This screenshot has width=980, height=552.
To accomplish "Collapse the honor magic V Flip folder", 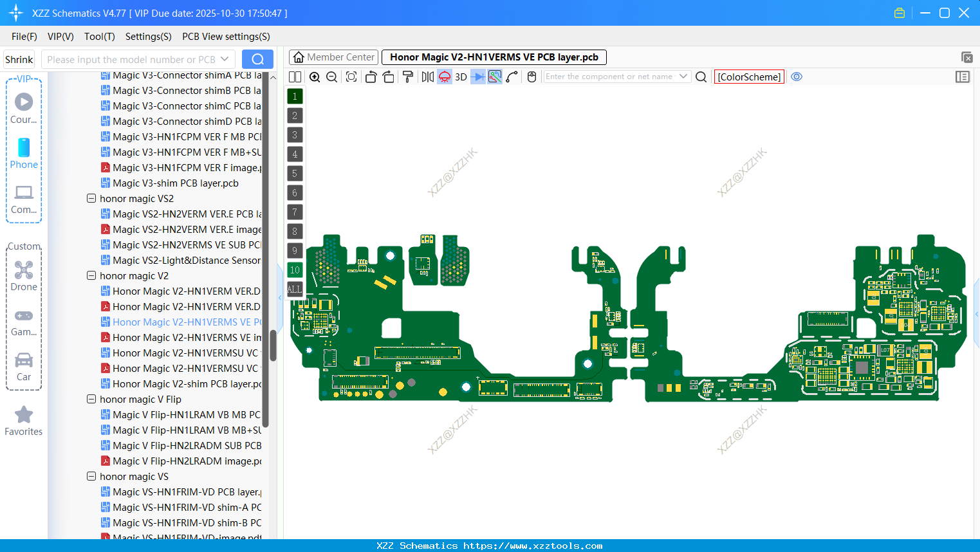I will click(91, 399).
